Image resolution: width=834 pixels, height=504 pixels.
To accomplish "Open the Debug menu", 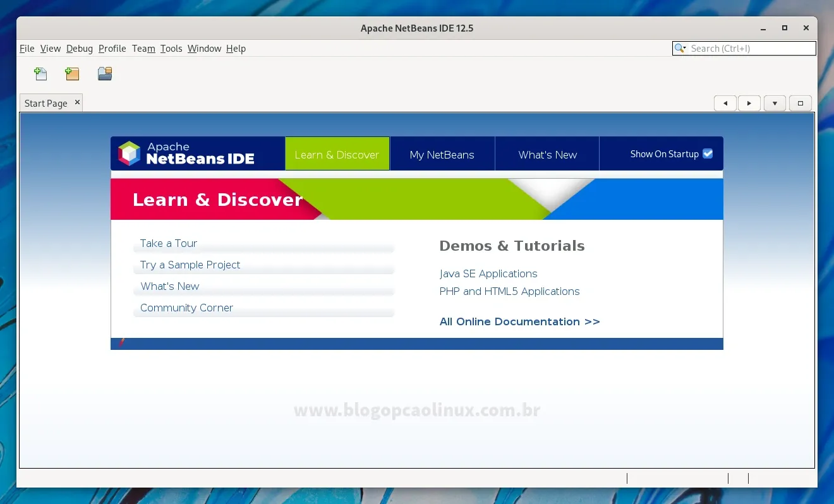I will tap(80, 49).
